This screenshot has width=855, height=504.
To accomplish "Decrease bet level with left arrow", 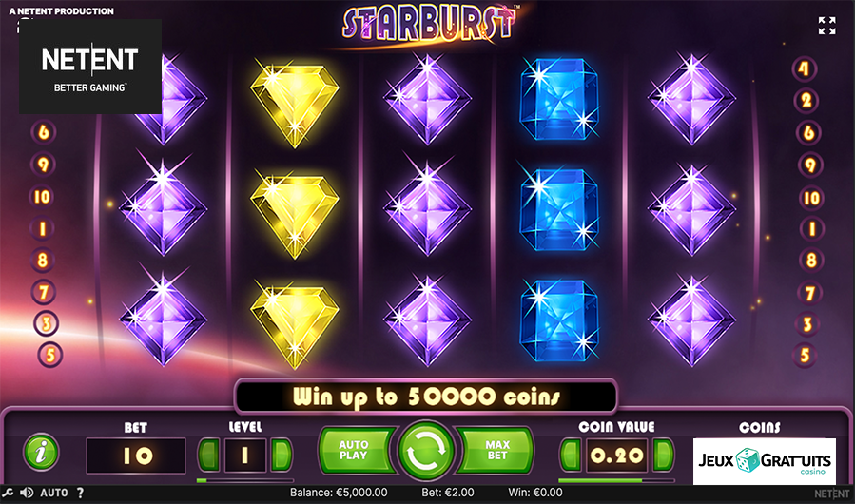I will (209, 455).
